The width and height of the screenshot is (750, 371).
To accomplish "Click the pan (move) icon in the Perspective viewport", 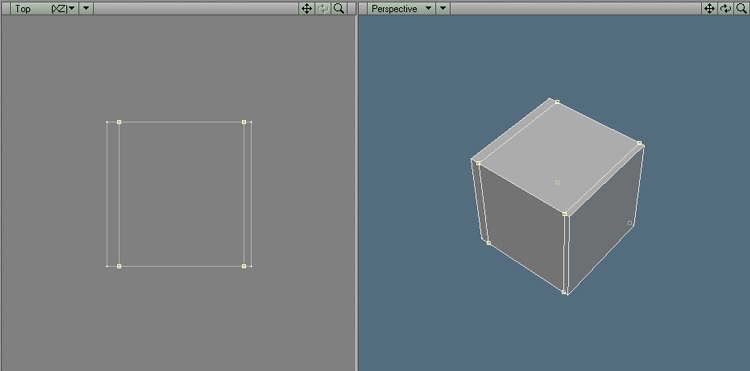I will [709, 9].
